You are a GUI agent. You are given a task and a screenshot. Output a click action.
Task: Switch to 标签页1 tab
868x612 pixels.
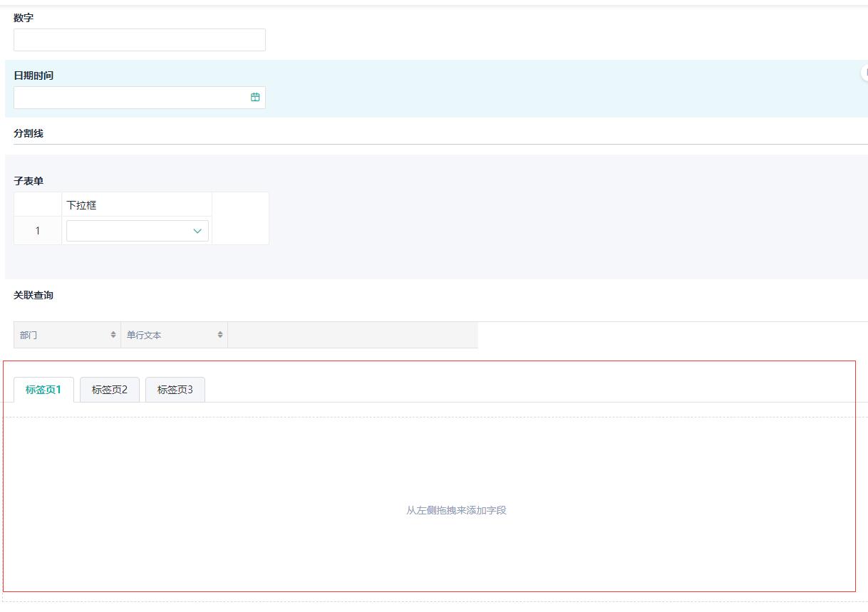coord(43,390)
